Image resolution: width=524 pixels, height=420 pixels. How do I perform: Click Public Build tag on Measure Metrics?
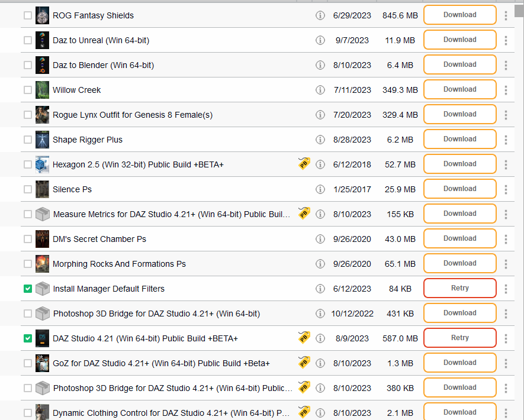[x=304, y=214]
